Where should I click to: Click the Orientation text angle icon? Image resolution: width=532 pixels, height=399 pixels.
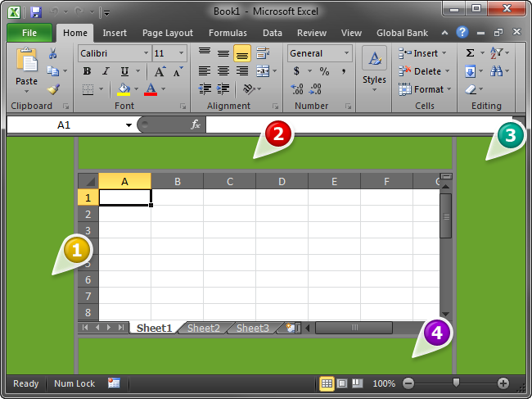coord(249,89)
